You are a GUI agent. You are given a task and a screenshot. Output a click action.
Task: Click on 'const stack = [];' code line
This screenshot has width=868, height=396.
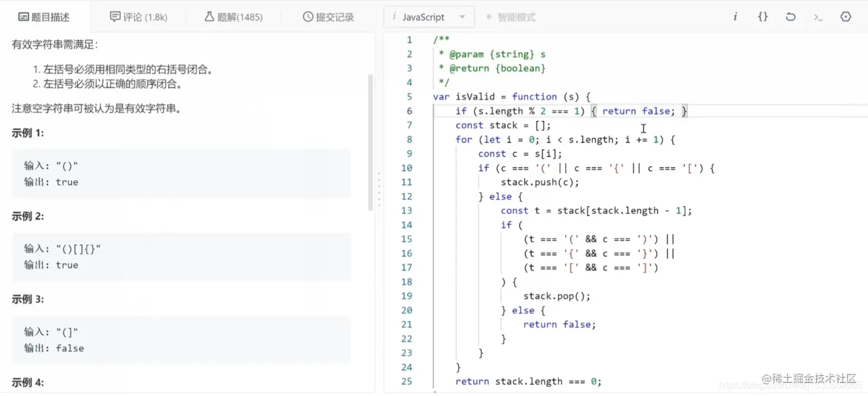pyautogui.click(x=503, y=125)
